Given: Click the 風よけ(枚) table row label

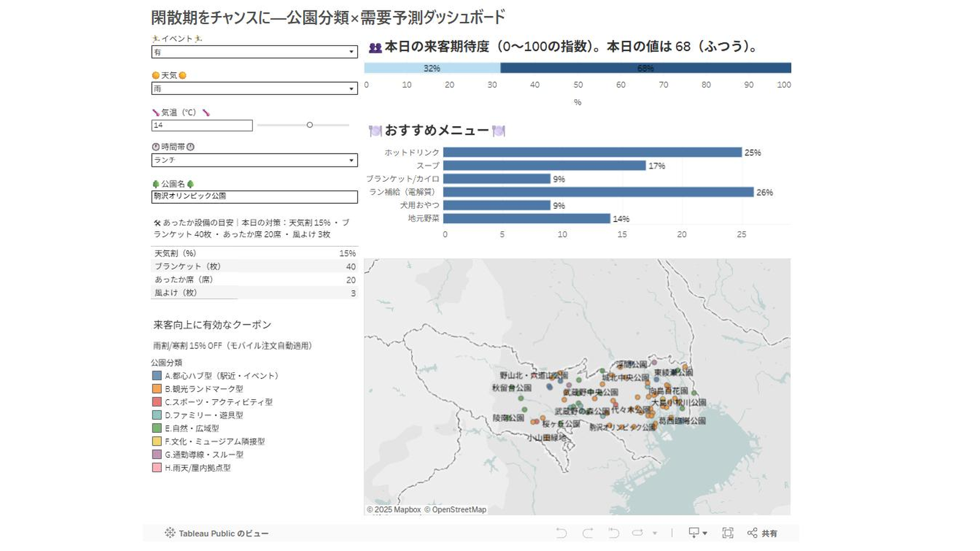Looking at the screenshot, I should click(x=176, y=293).
